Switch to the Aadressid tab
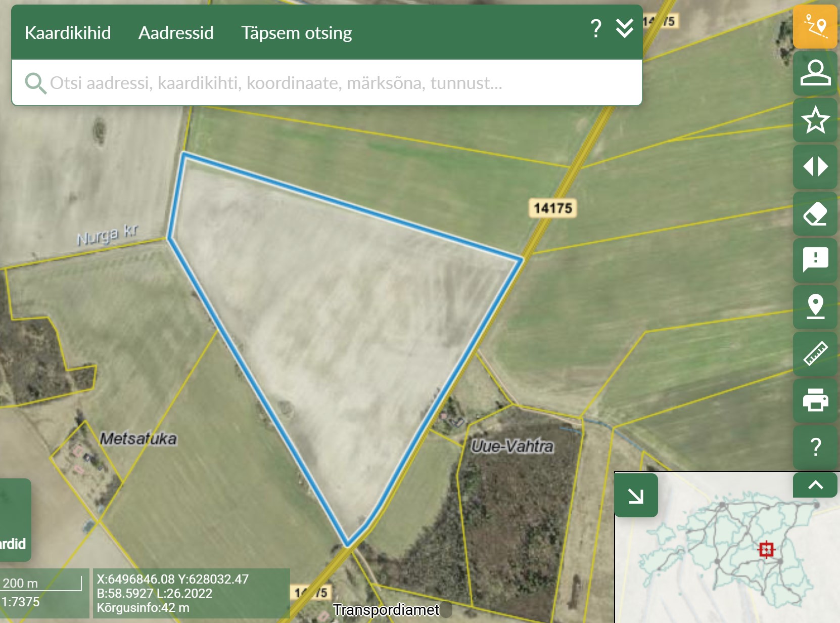Image resolution: width=840 pixels, height=623 pixels. coord(176,33)
